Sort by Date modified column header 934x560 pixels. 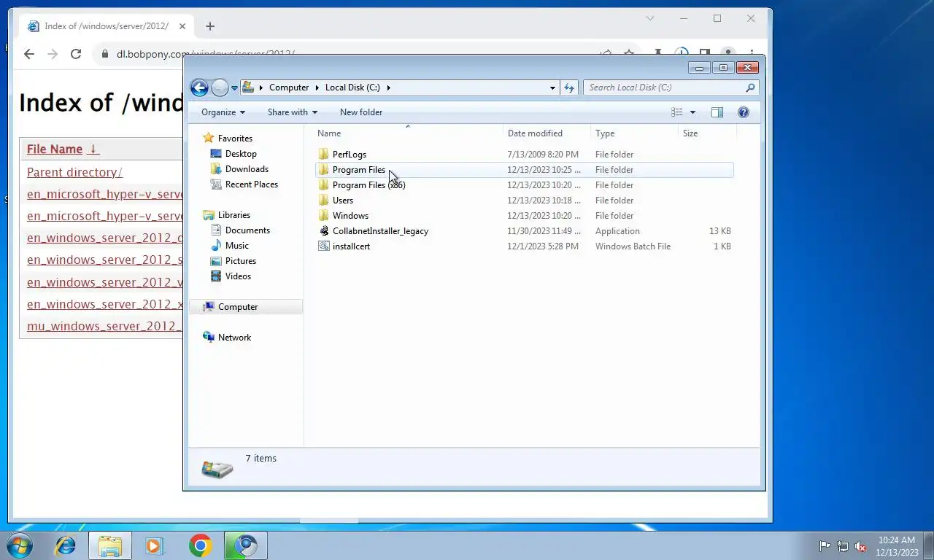coord(547,133)
